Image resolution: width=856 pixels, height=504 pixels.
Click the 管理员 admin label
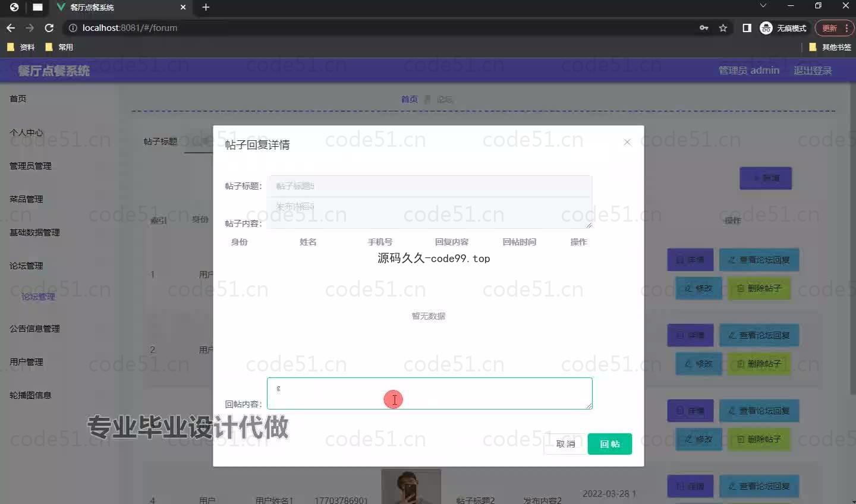749,70
